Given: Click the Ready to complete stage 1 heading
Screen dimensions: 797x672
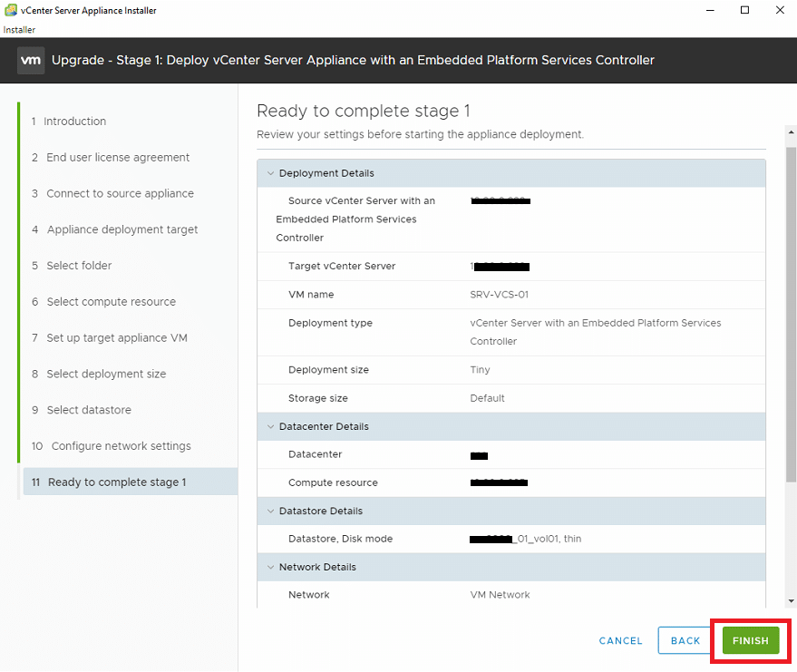Looking at the screenshot, I should [364, 111].
